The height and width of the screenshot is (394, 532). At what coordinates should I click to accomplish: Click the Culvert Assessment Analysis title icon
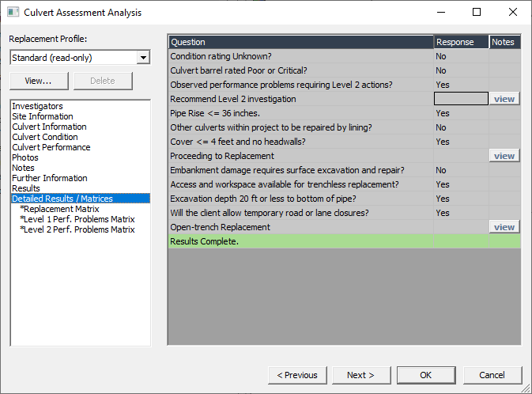(x=13, y=12)
